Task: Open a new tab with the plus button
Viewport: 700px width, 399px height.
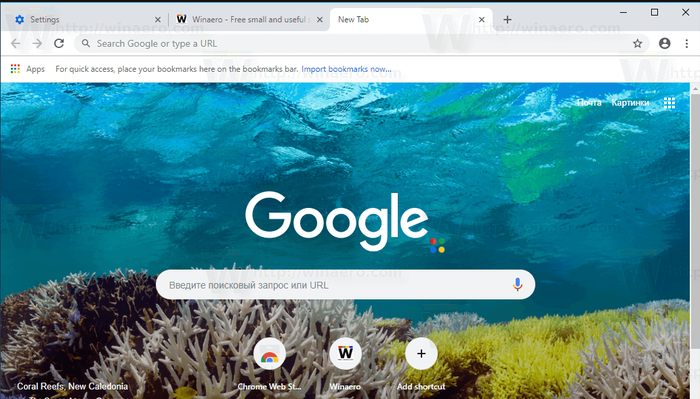Action: (507, 20)
